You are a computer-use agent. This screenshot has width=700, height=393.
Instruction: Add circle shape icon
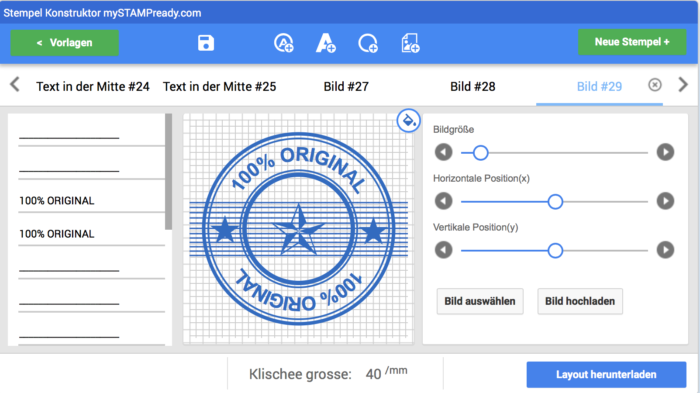pos(368,43)
